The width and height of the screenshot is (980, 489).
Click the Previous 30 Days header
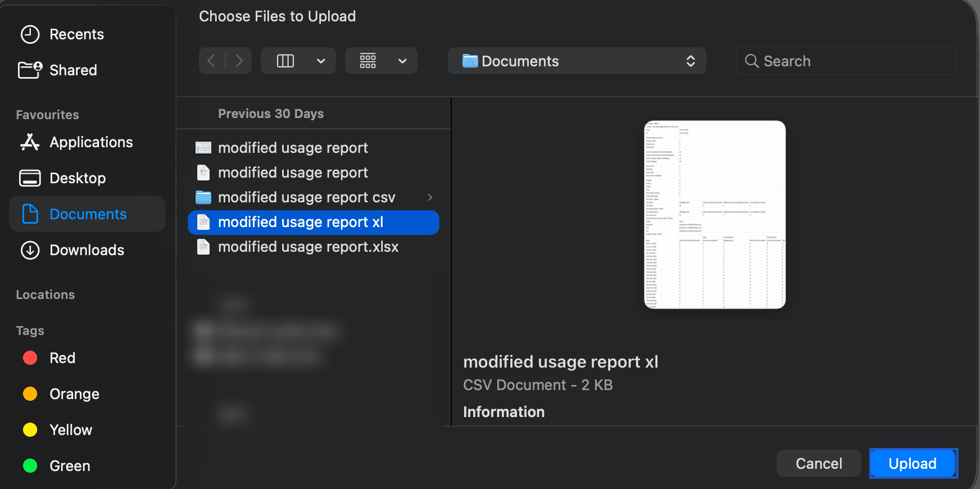(x=271, y=114)
